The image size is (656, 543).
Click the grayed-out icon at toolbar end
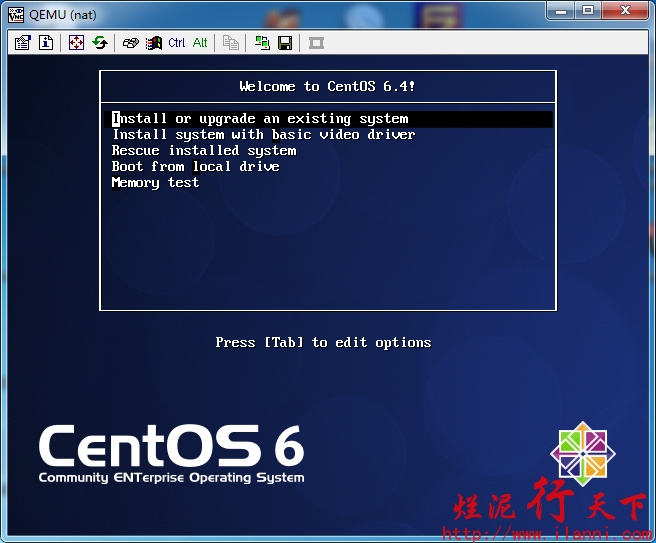[316, 43]
